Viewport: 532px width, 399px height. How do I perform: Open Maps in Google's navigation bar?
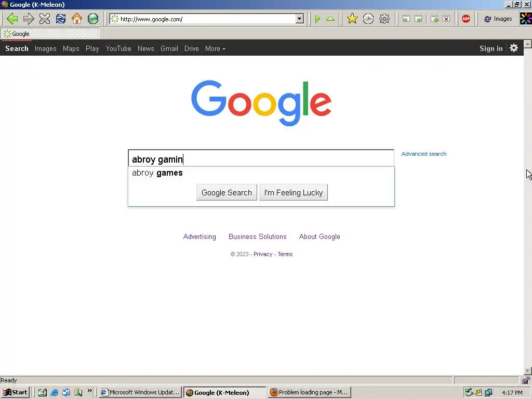(x=71, y=48)
